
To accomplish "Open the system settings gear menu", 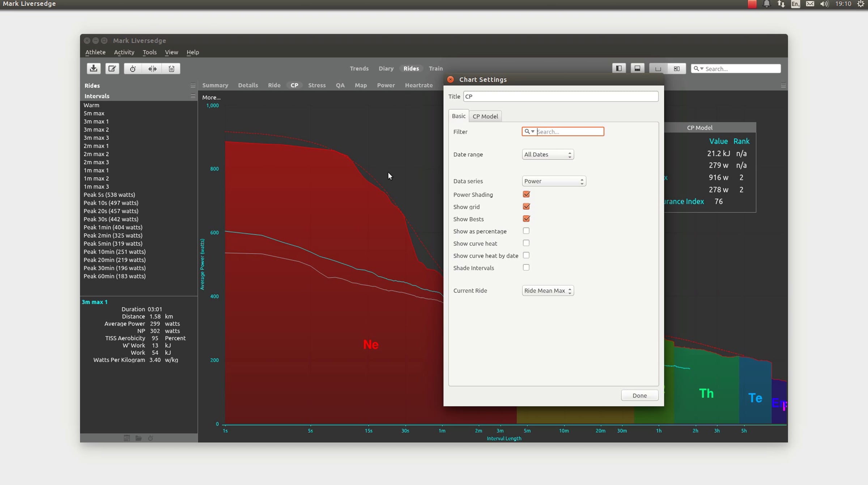I will tap(861, 4).
